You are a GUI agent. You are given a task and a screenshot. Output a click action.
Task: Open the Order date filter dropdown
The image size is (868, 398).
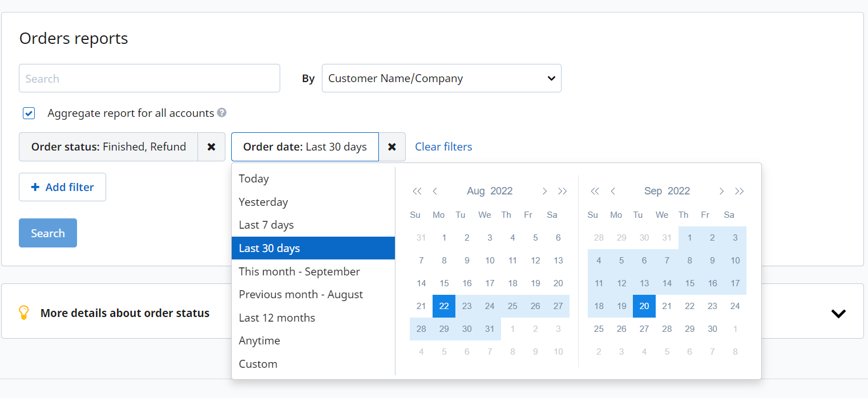tap(304, 147)
